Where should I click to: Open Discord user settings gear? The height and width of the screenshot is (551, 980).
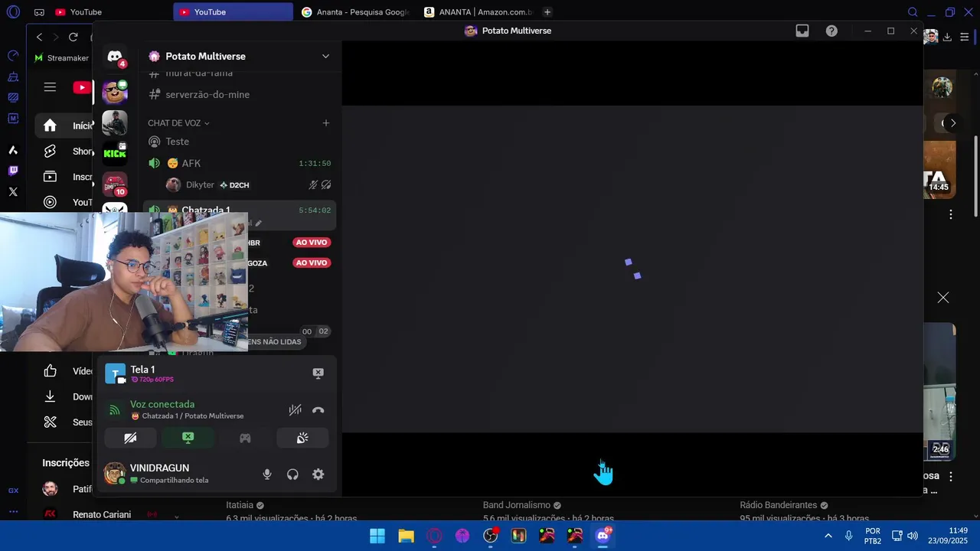(318, 474)
